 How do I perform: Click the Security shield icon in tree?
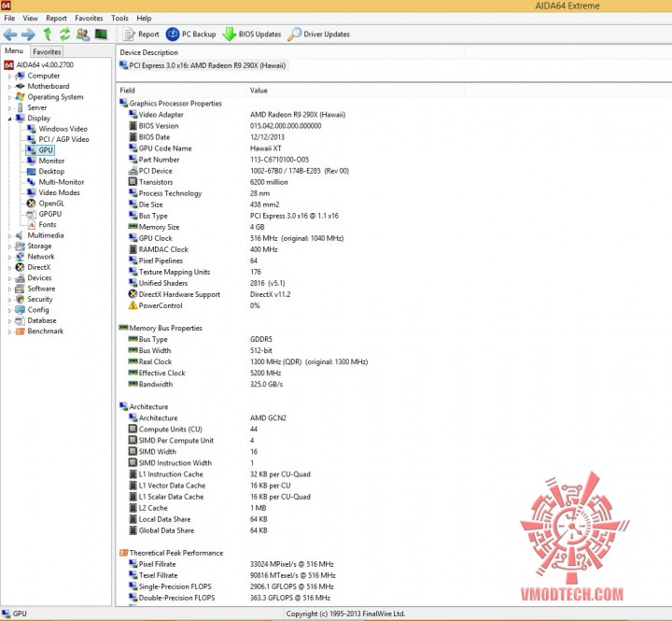point(20,300)
